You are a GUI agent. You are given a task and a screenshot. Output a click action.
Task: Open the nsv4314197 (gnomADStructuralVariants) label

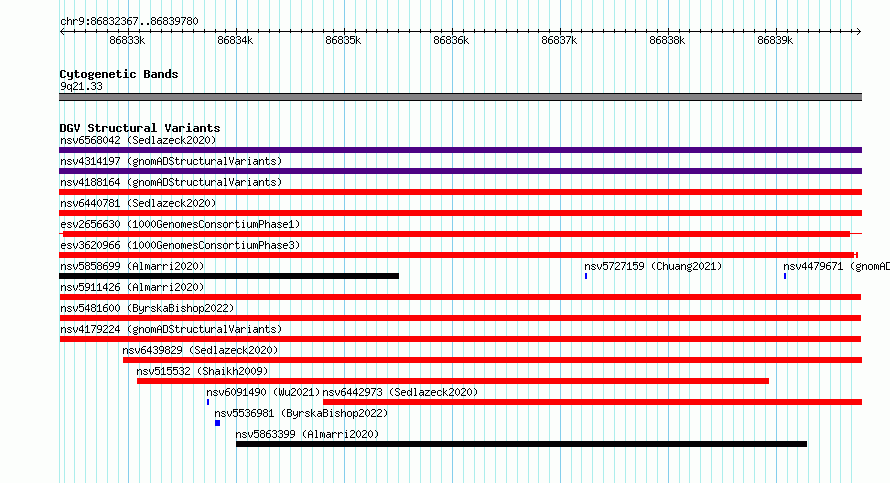(x=171, y=161)
